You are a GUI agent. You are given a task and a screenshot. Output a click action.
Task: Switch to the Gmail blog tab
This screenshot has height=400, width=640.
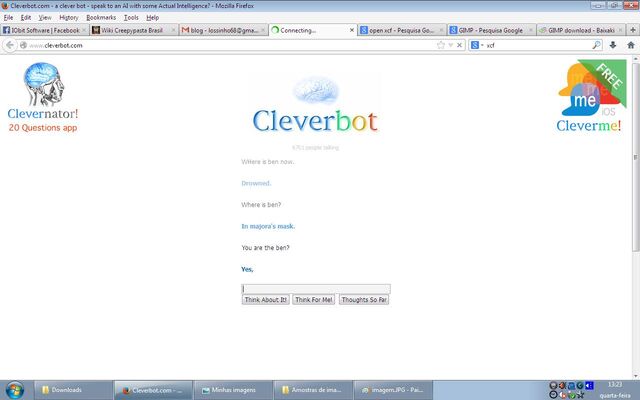pyautogui.click(x=223, y=30)
